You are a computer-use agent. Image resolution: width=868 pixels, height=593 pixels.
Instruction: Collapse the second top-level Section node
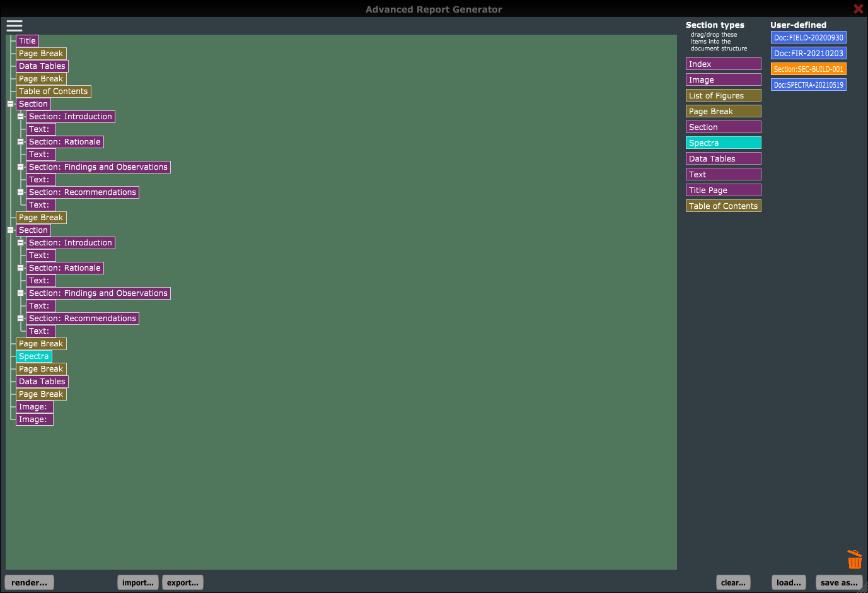point(10,230)
